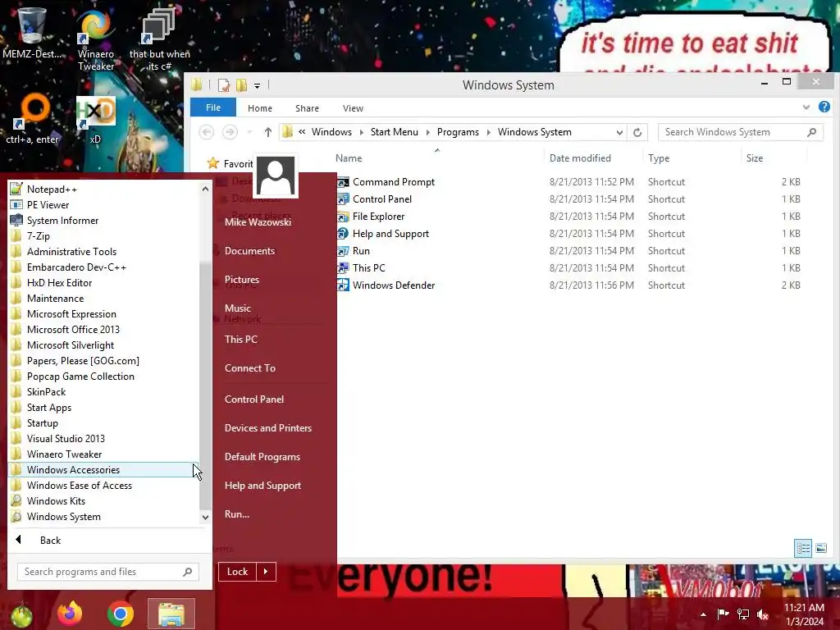The image size is (840, 630).
Task: Click the Lock button in start menu
Action: point(237,572)
